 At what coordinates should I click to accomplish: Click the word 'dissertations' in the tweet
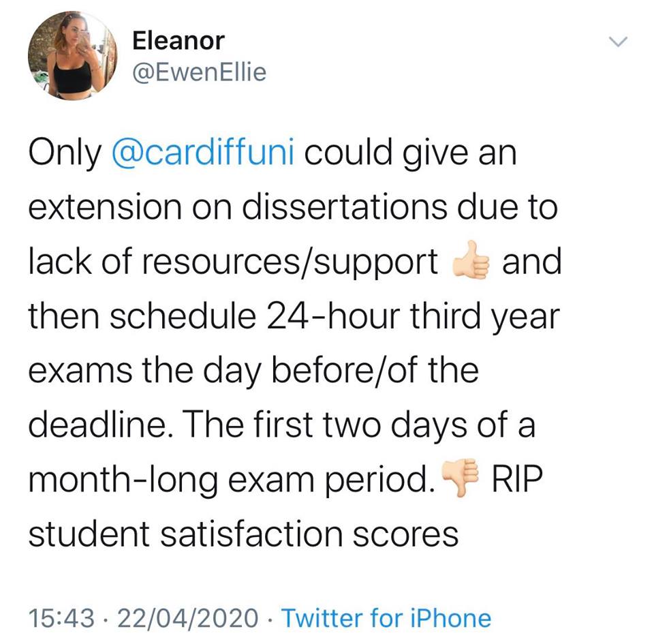pyautogui.click(x=345, y=207)
